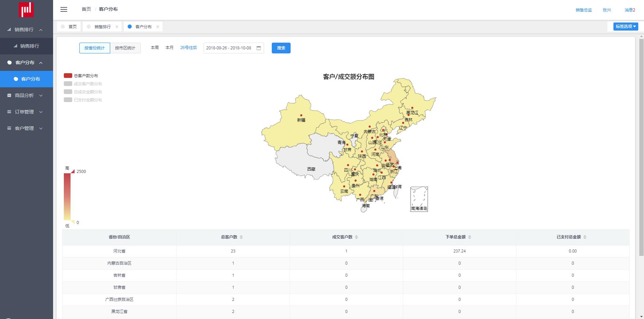Screen dimensions: 644x319
Task: Toggle the hamburger sidebar collapse icon
Action: click(64, 9)
